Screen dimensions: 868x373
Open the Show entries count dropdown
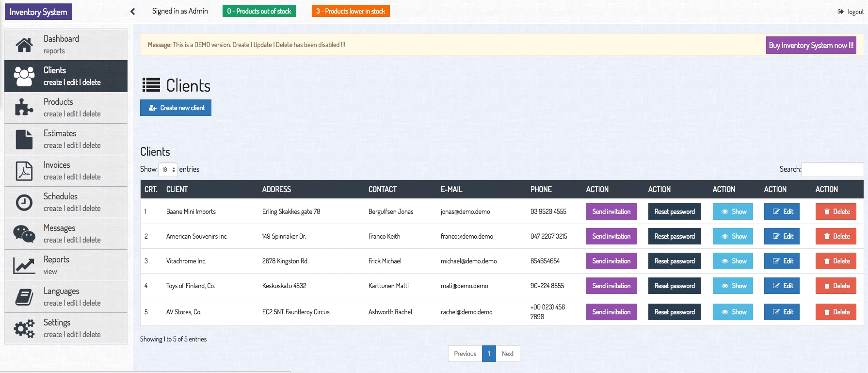tap(168, 170)
